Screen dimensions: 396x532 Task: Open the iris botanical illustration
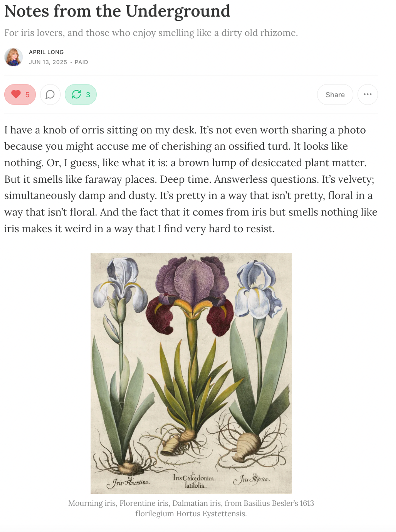click(191, 373)
